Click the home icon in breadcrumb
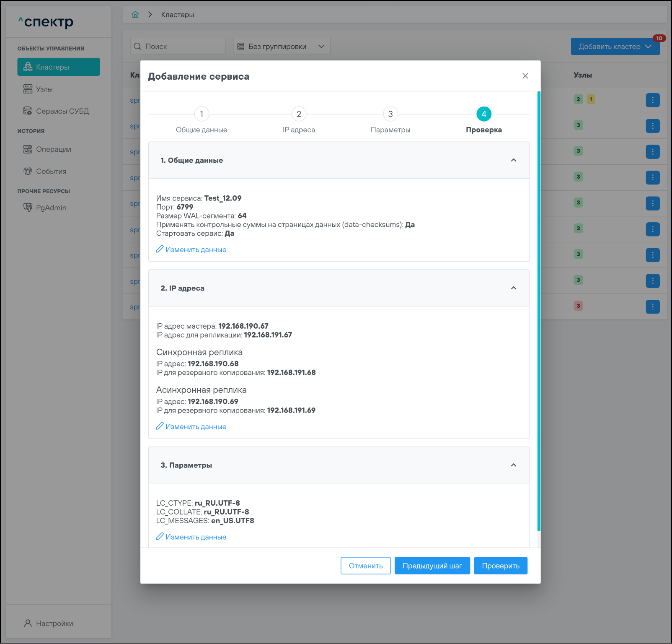Image resolution: width=672 pixels, height=644 pixels. point(135,15)
